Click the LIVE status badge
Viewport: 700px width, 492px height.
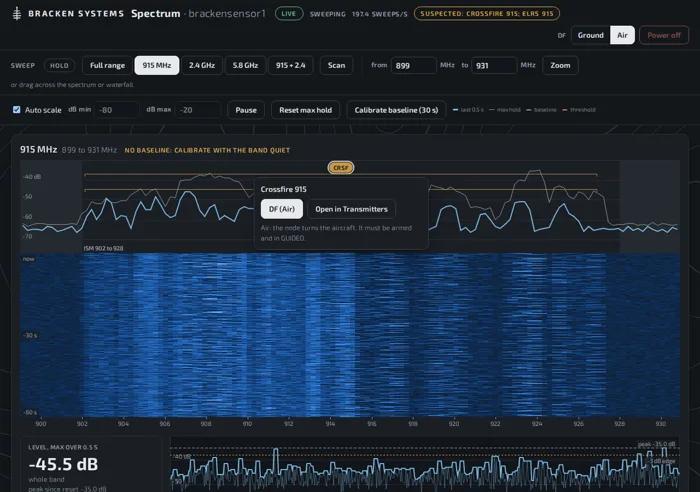(x=289, y=13)
